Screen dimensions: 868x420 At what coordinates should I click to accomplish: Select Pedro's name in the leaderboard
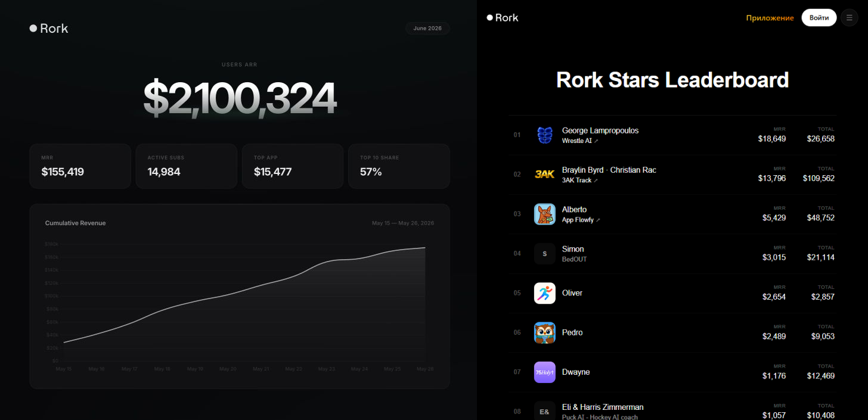[572, 332]
